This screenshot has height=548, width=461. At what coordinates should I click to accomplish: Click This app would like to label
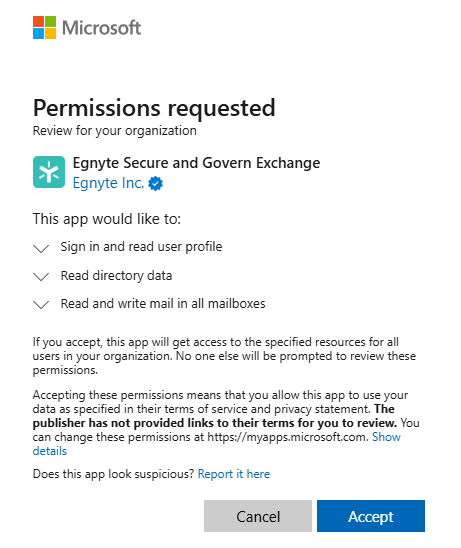tap(107, 219)
